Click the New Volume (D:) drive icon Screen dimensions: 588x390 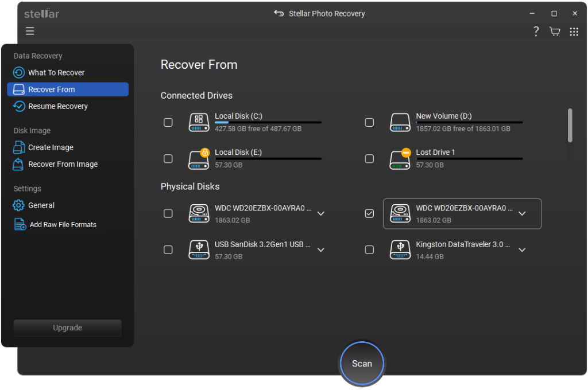[x=400, y=123]
